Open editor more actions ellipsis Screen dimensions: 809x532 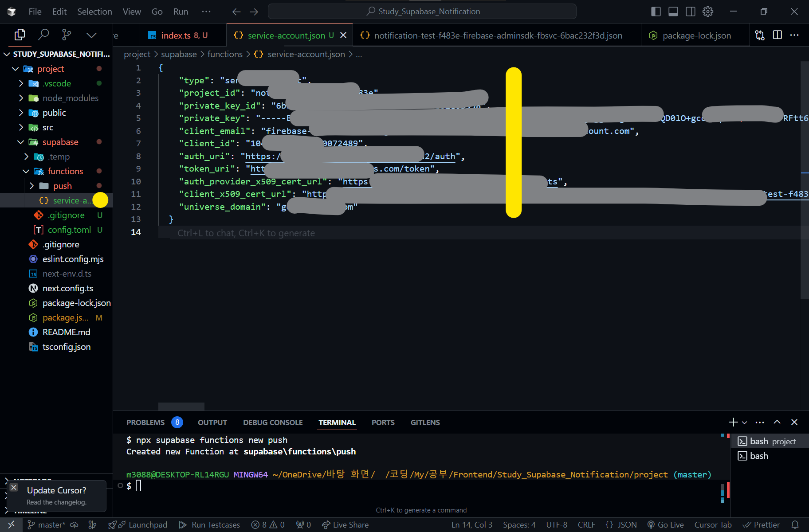pos(794,35)
